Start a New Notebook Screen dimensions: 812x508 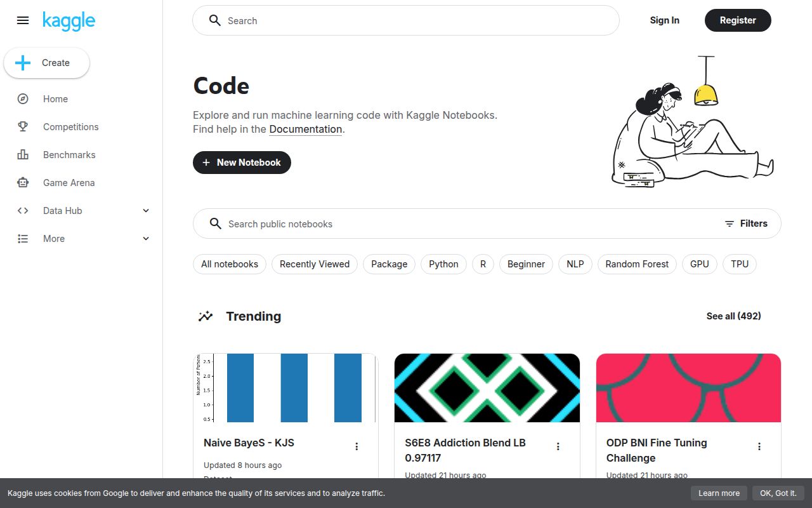point(242,163)
